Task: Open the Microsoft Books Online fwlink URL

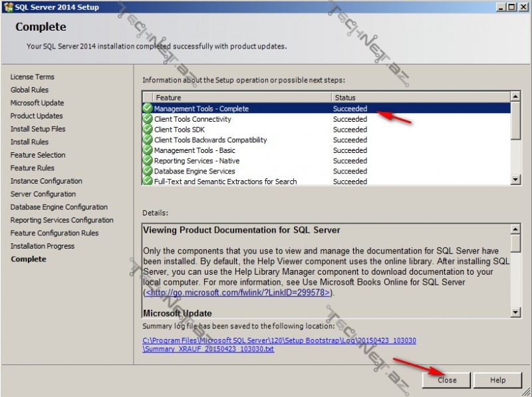Action: coord(237,293)
